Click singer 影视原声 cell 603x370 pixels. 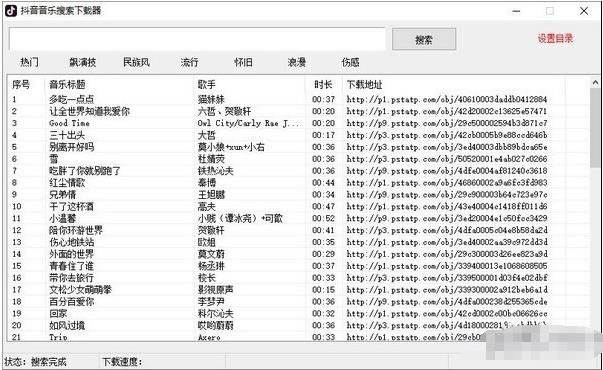click(216, 290)
